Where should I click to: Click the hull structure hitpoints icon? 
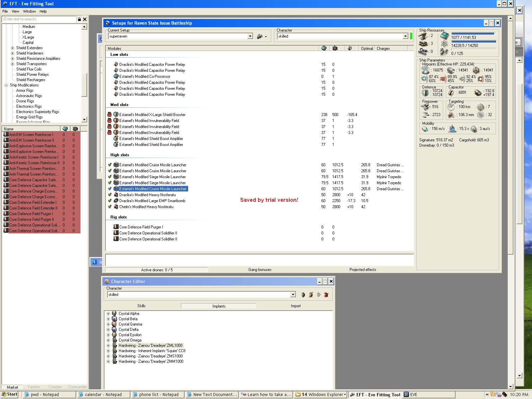(x=476, y=70)
